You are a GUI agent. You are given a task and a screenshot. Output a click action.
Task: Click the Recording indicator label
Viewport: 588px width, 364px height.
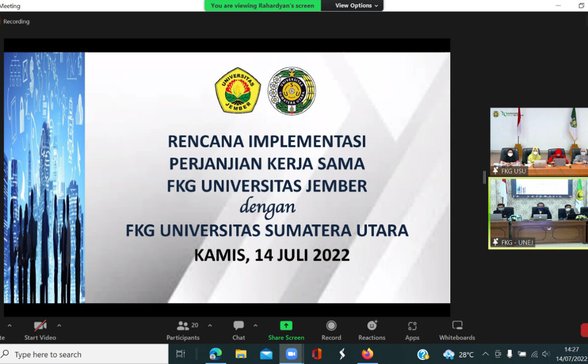[16, 22]
